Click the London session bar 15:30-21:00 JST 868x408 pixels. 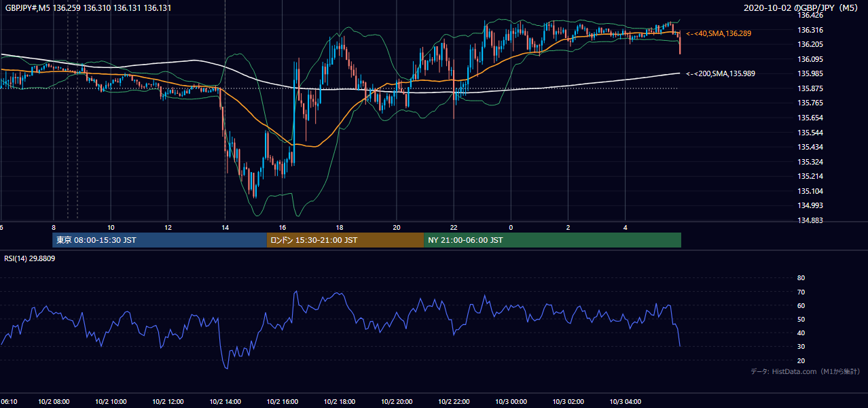point(345,240)
